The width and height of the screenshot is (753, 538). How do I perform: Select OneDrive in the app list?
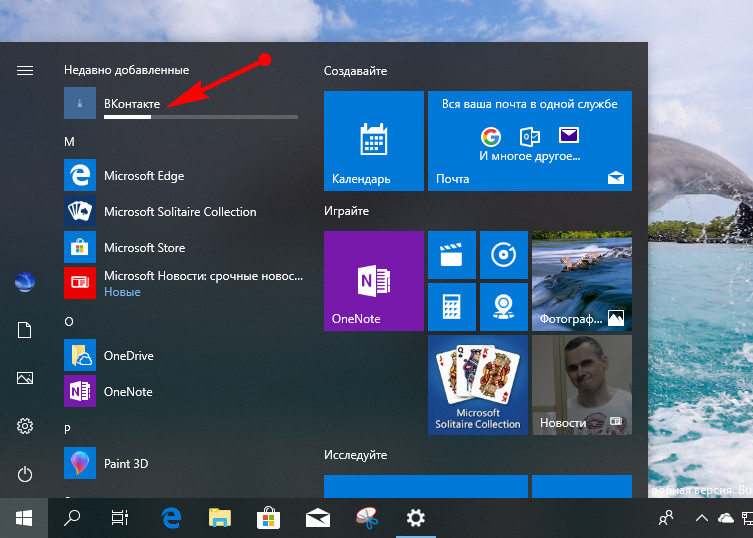pyautogui.click(x=128, y=356)
